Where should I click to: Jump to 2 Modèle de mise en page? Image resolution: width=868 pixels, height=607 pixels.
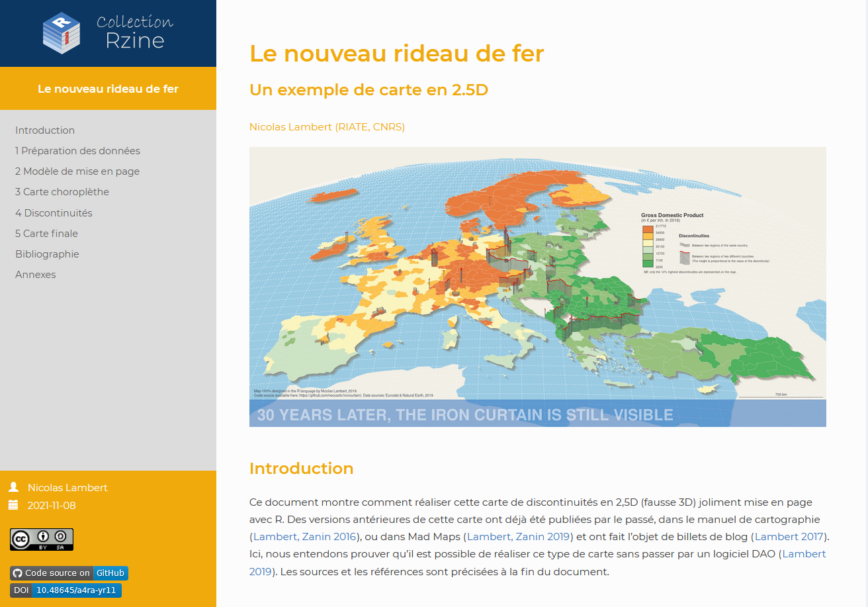pyautogui.click(x=77, y=171)
